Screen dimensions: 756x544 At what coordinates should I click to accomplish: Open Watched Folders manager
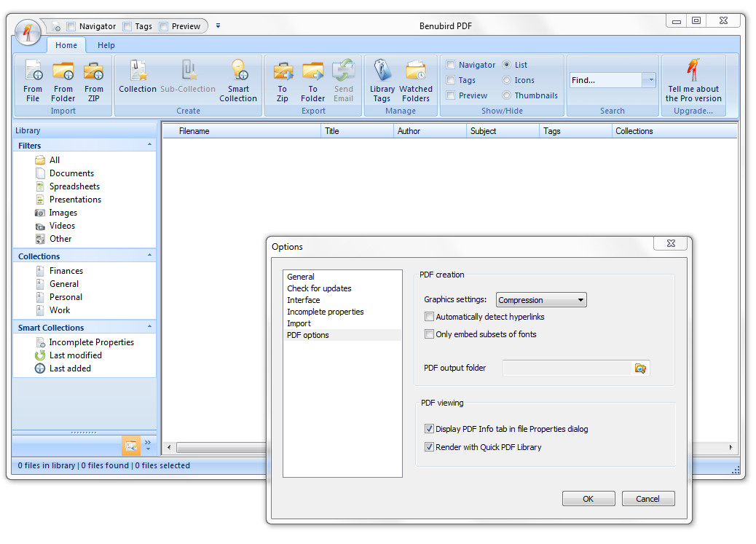click(416, 81)
